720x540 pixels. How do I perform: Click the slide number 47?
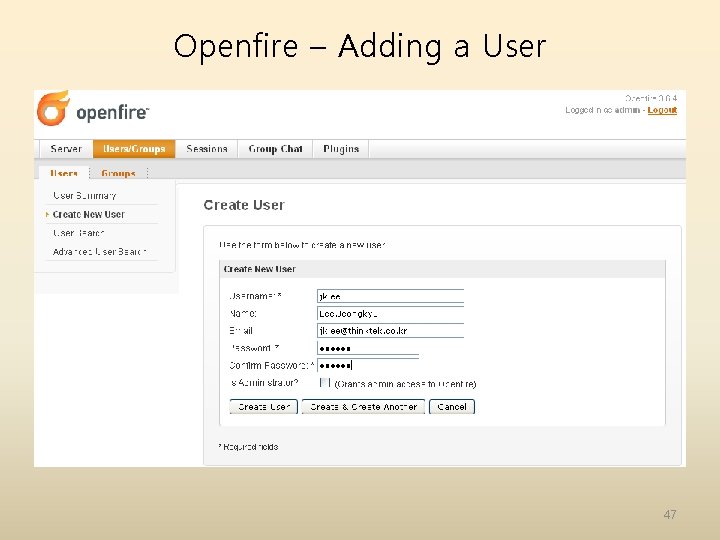coord(670,514)
